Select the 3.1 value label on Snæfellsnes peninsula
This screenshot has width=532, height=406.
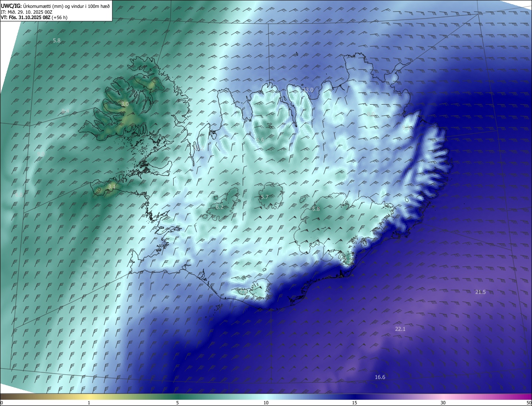coord(111,187)
